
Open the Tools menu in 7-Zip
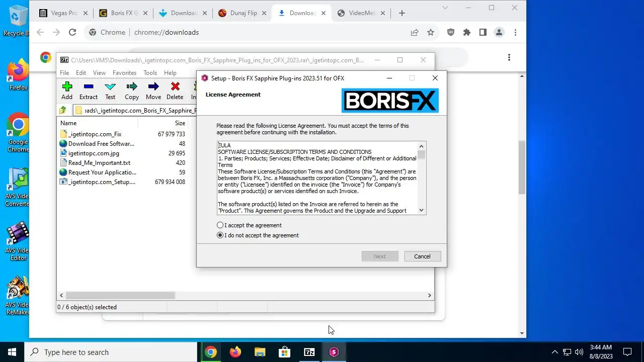click(150, 73)
